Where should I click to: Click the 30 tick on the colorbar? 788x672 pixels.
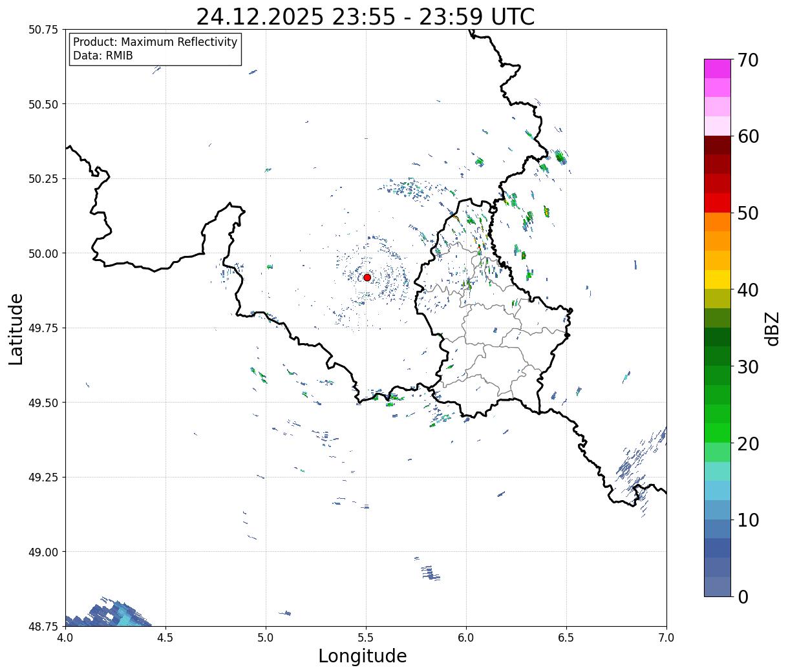(x=748, y=366)
